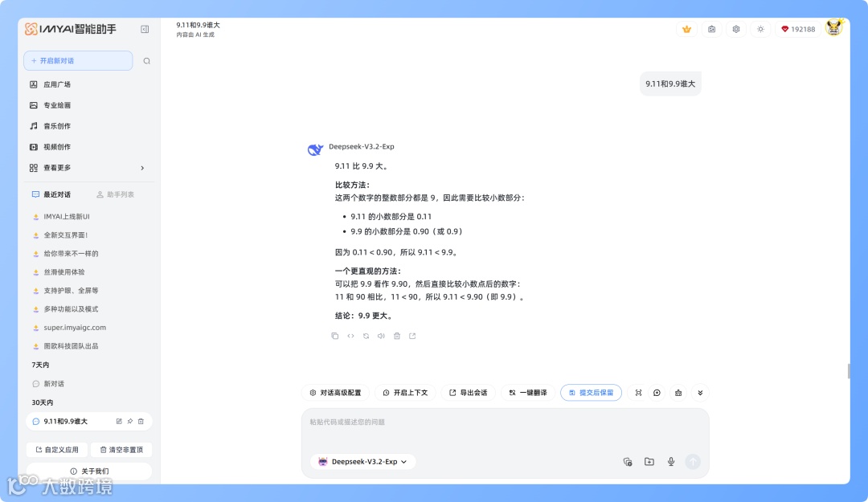Switch to 最近对话 tab
The image size is (868, 502).
coord(51,195)
